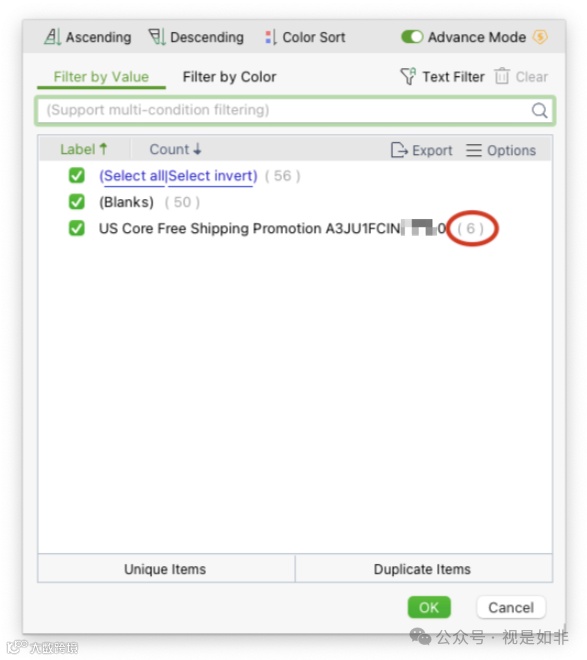Viewport: 587px width, 660px height.
Task: Sort the list by Count column
Action: tap(175, 149)
